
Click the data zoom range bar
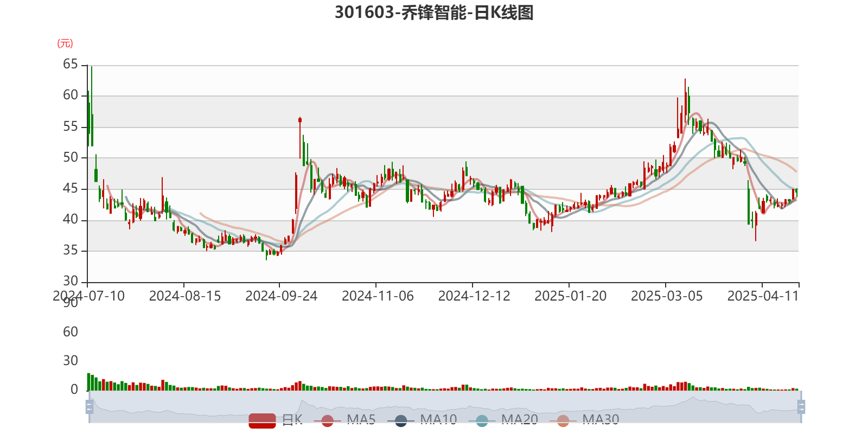tap(445, 407)
